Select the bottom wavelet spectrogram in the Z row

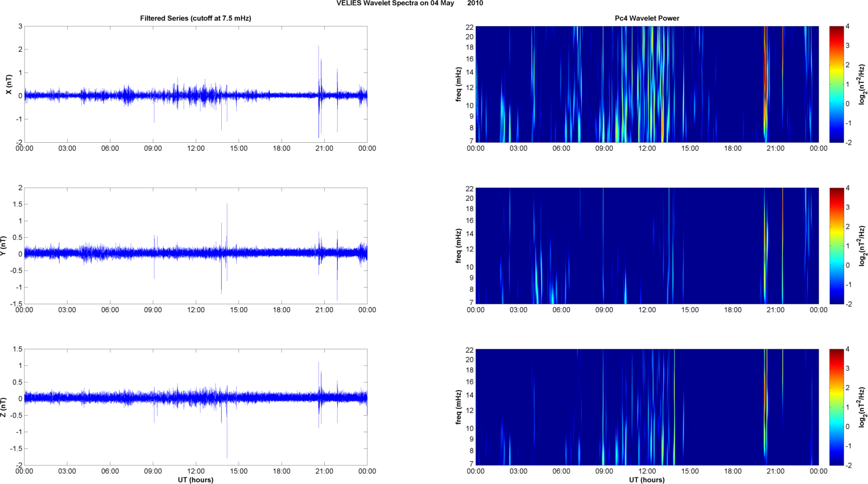coord(647,407)
